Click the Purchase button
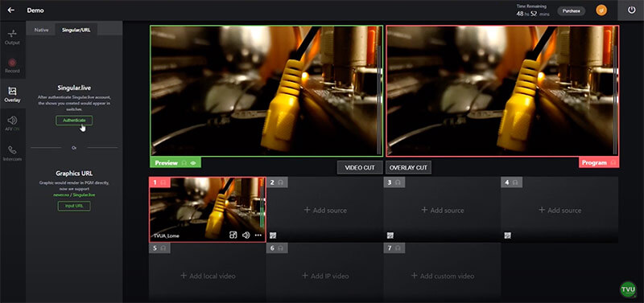The height and width of the screenshot is (303, 644). 572,11
